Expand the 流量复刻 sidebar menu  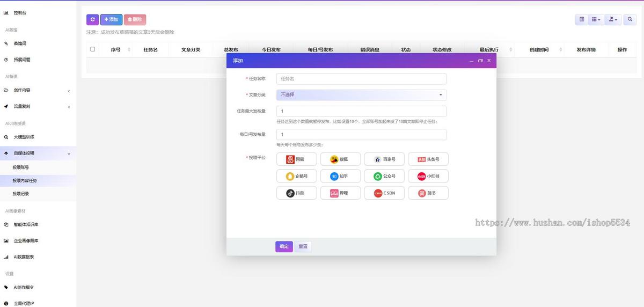[38, 106]
